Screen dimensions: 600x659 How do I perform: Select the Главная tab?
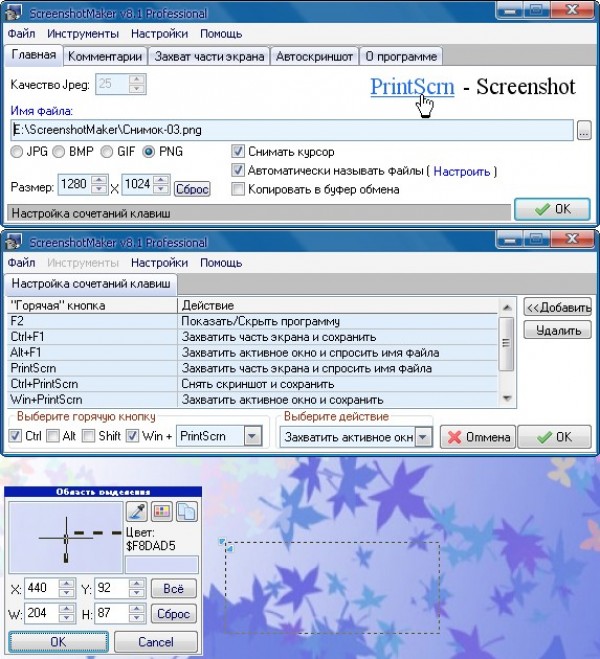34,55
